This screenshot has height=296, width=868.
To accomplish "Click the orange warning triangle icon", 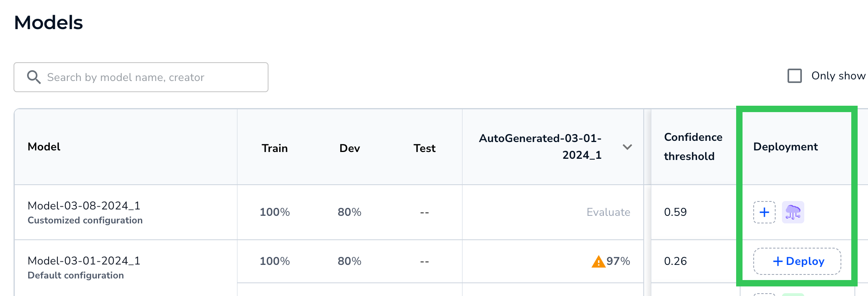I will click(x=598, y=262).
